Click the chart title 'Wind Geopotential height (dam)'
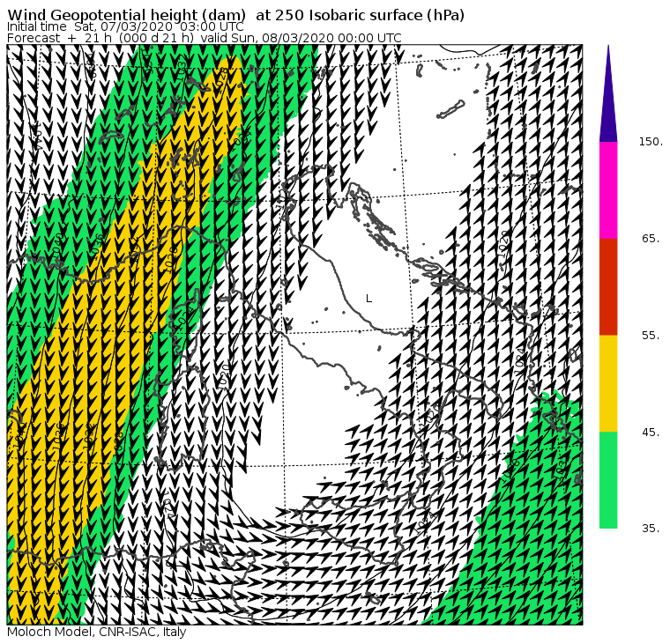Viewport: 670px width, 644px height. (126, 15)
